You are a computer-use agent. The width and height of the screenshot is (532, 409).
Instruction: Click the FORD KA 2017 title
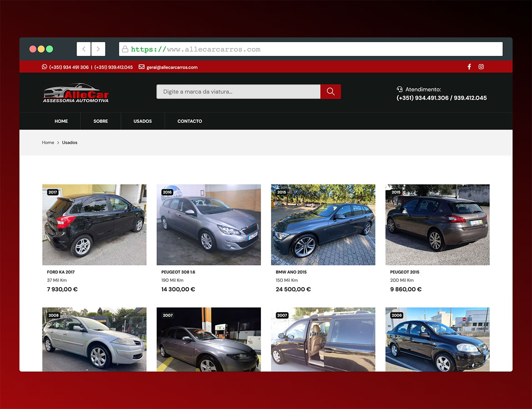[61, 272]
